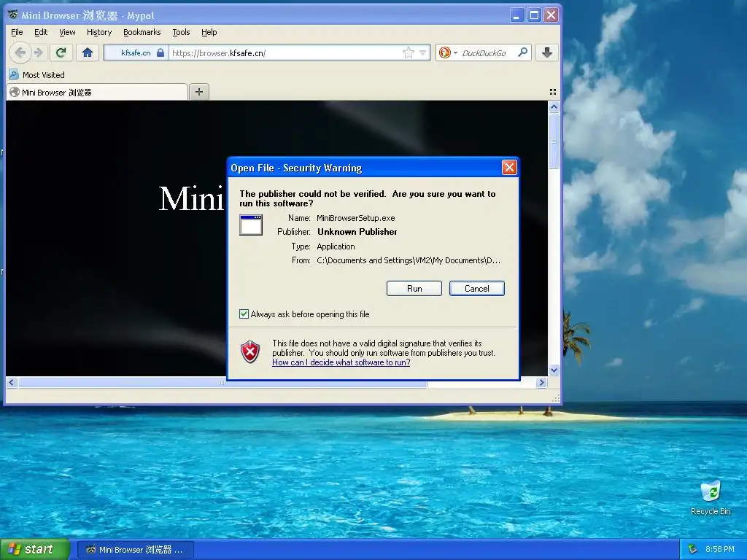Open the Recycle Bin desktop icon
The height and width of the screenshot is (560, 747).
[711, 497]
